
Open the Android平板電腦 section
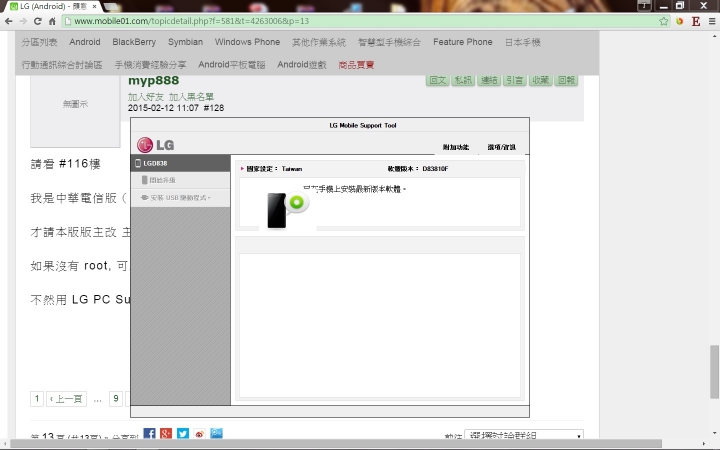click(231, 65)
